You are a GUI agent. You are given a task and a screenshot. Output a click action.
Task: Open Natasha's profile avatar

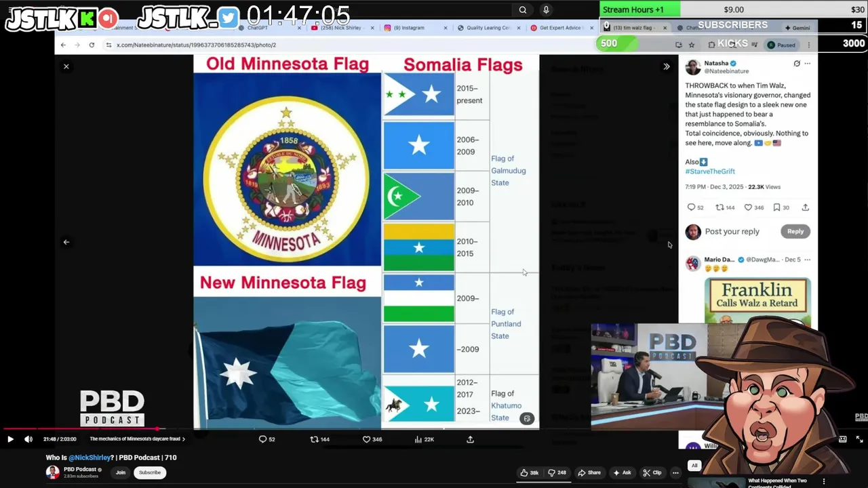point(693,66)
